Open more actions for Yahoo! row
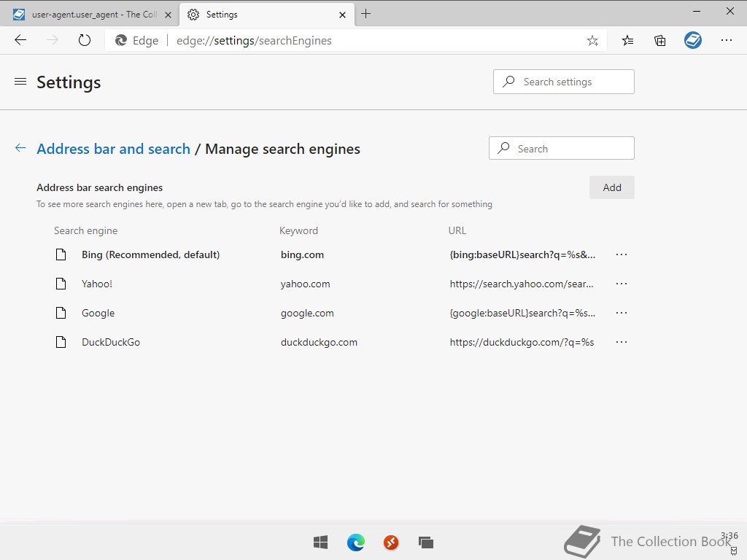The height and width of the screenshot is (560, 747). tap(622, 284)
